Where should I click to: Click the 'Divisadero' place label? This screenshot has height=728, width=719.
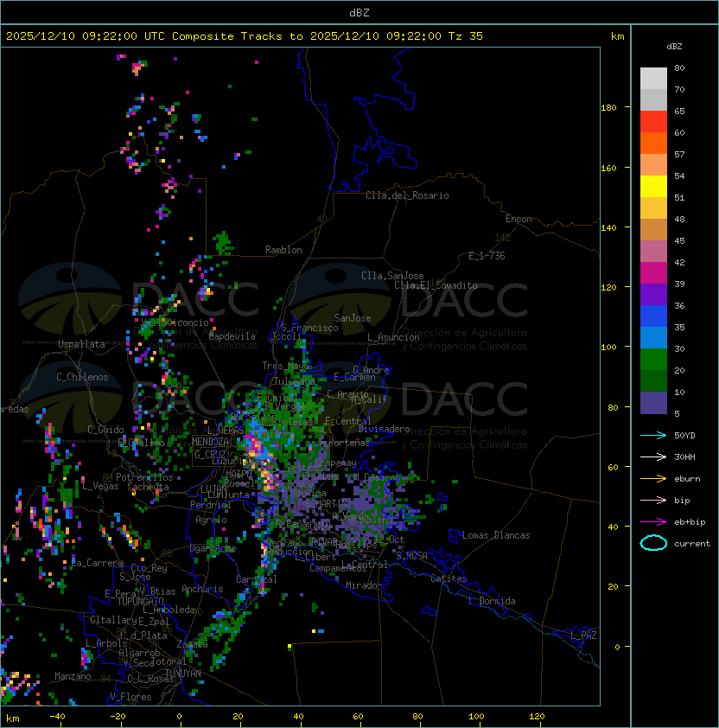click(384, 429)
